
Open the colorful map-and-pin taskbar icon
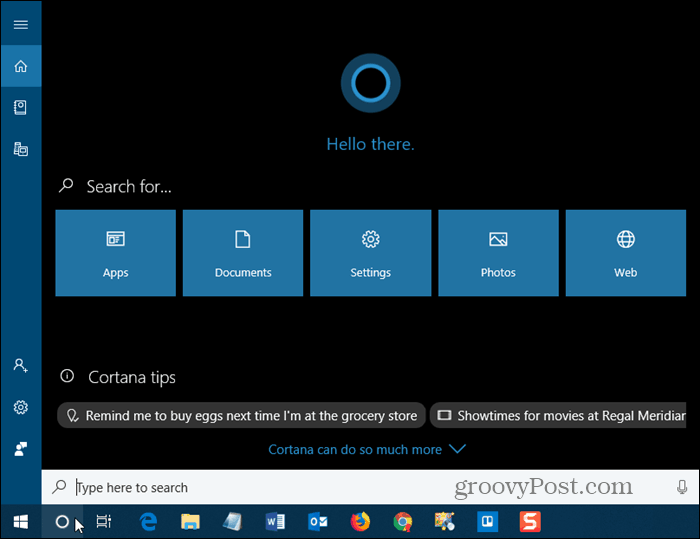click(x=445, y=522)
